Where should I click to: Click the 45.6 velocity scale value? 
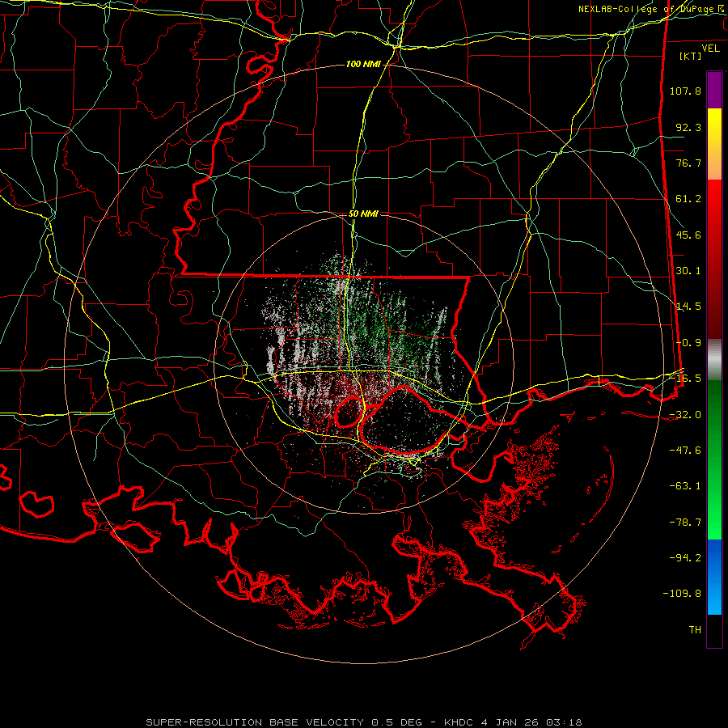[688, 235]
